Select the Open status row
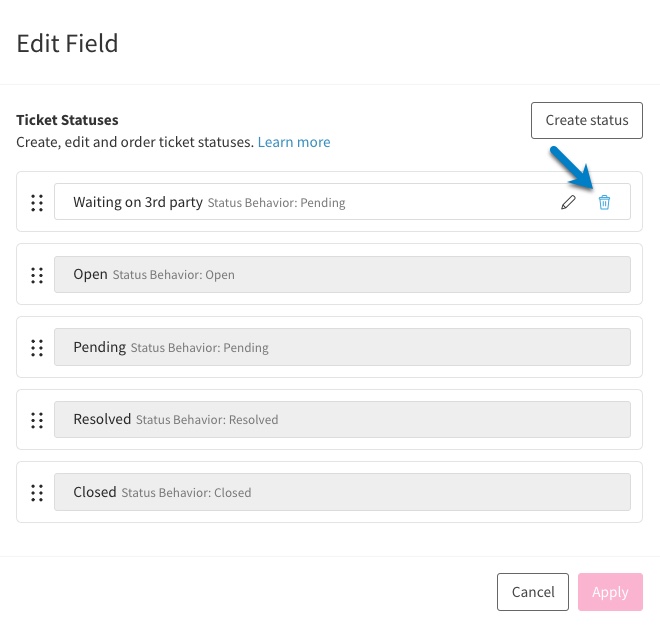Image resolution: width=660 pixels, height=627 pixels. pos(342,274)
